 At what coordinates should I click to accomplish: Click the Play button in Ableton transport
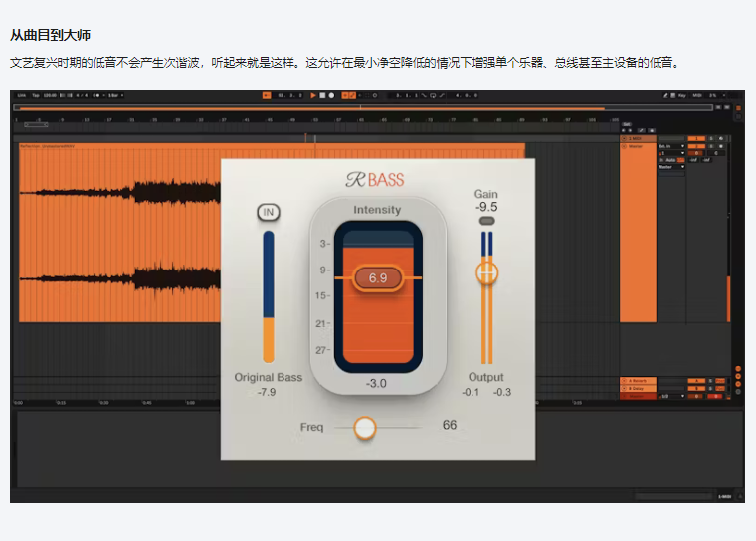(313, 95)
